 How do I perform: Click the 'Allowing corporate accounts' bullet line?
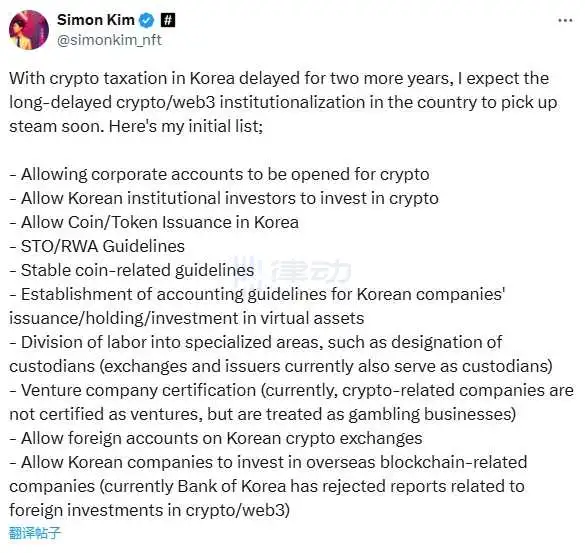pos(219,174)
